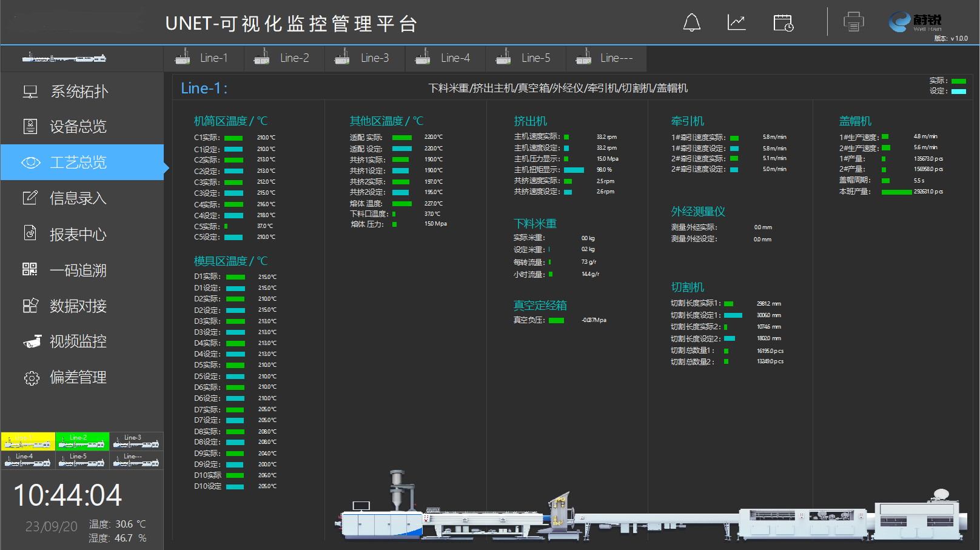
Task: Click the Line-5 thumbnail in sidebar
Action: click(82, 460)
